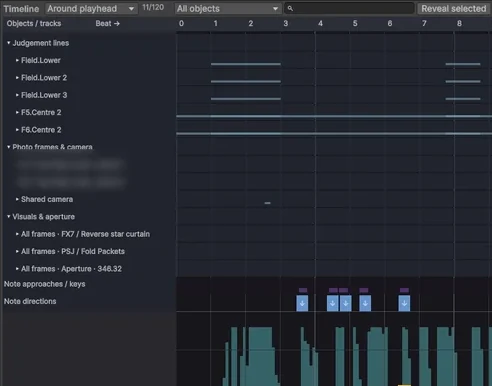Screen dimensions: 492x386
Task: Click the 11/120 counter text
Action: click(x=153, y=7)
